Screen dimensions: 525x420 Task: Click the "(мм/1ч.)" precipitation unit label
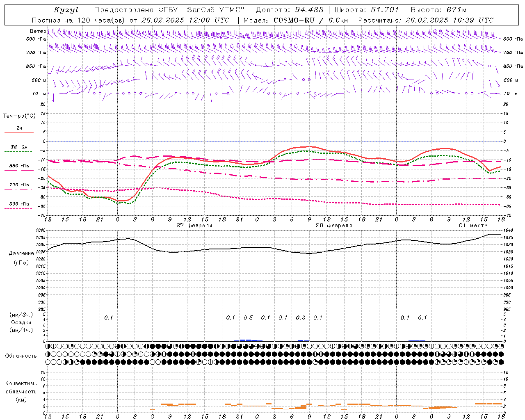pos(21,330)
